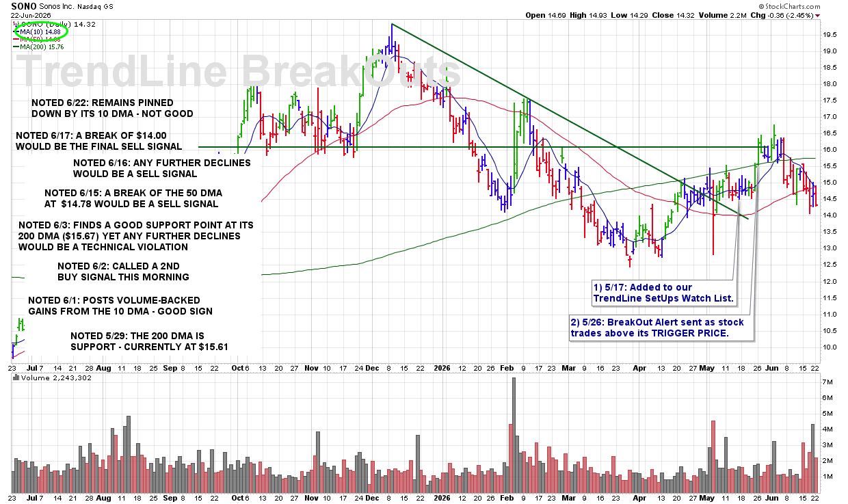Click the candlestick icon beside SONO (Daily)
Screen dimensions: 848x504
click(15, 24)
